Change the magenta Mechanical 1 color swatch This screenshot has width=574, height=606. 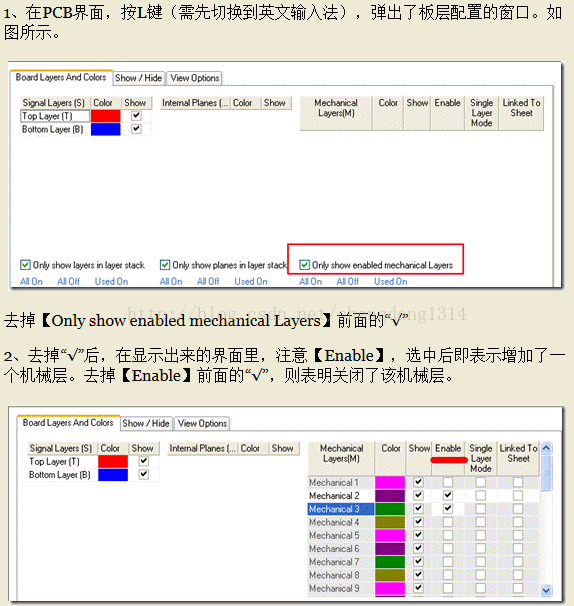[x=390, y=482]
